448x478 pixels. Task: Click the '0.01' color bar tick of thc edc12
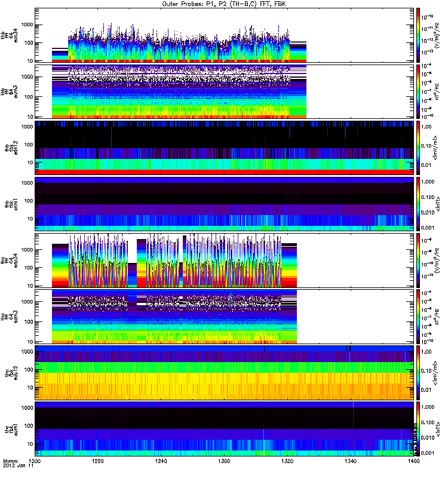point(426,390)
